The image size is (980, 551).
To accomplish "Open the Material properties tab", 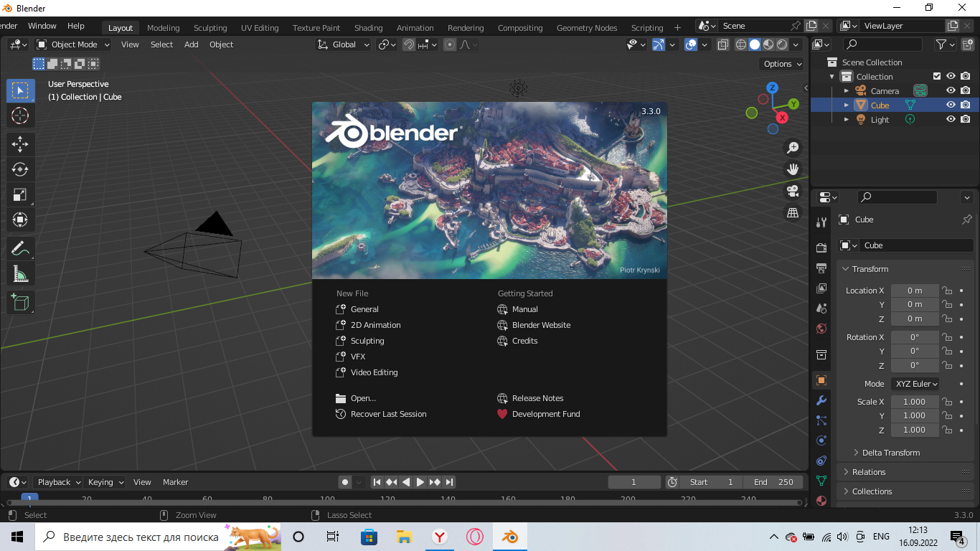I will (x=821, y=500).
